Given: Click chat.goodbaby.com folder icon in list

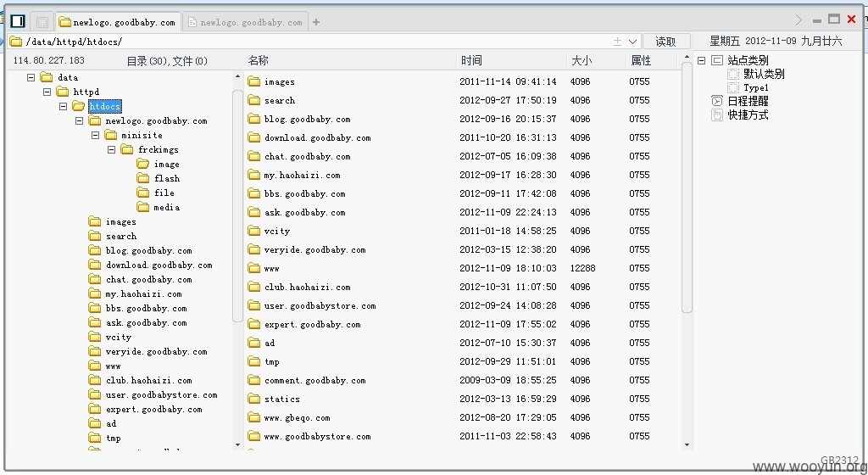Looking at the screenshot, I should click(x=254, y=157).
